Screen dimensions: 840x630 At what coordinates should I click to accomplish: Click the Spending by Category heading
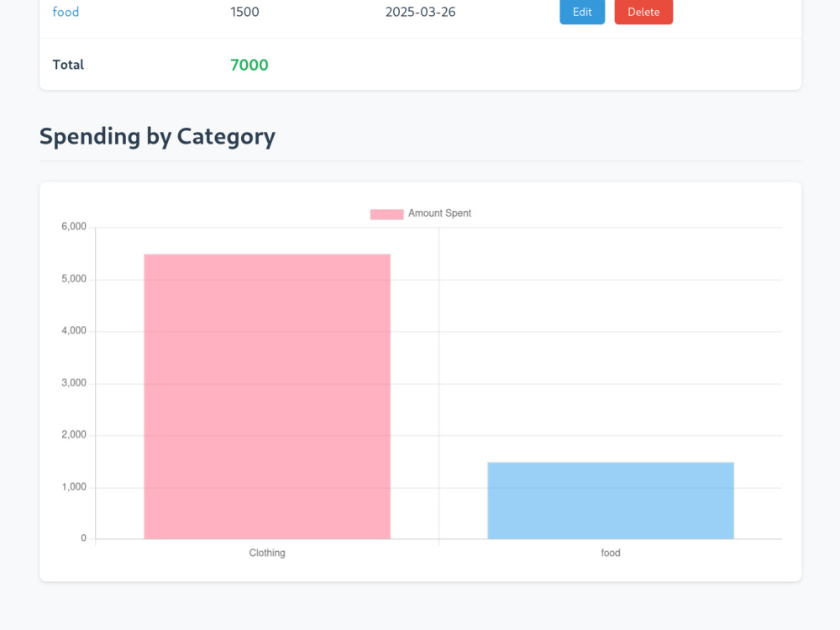157,137
